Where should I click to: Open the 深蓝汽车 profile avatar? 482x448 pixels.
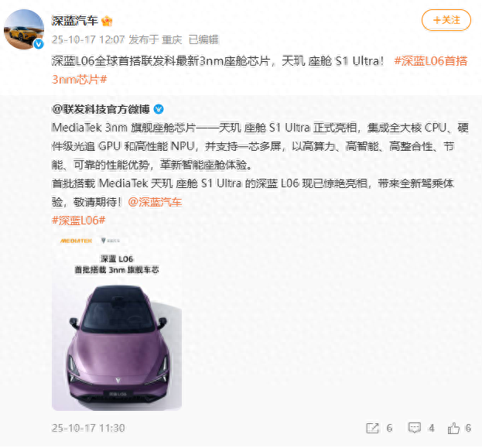click(x=24, y=29)
